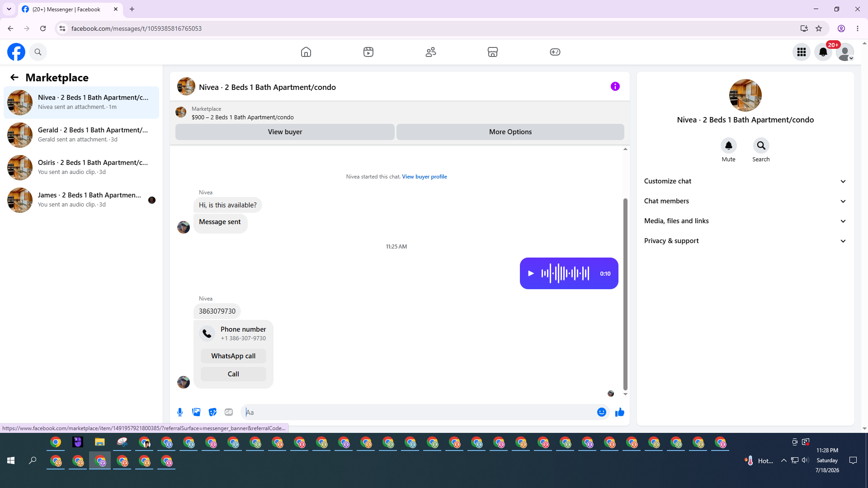Open More Options for the listing
This screenshot has height=488, width=868.
510,132
